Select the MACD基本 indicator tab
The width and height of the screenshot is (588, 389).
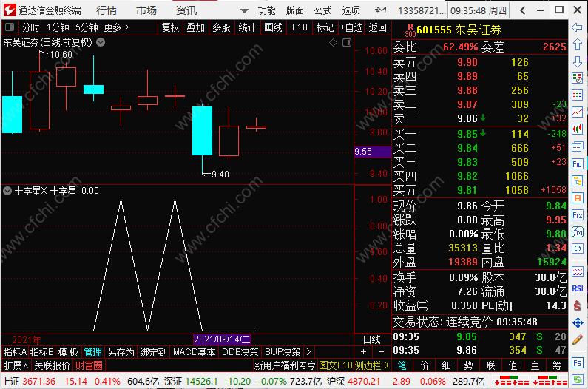194,352
